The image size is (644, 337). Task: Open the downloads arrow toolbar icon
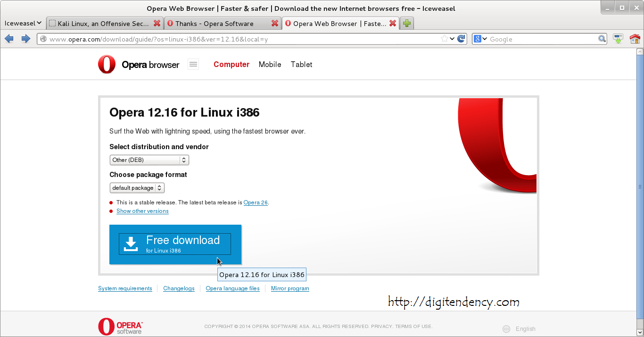pos(618,39)
